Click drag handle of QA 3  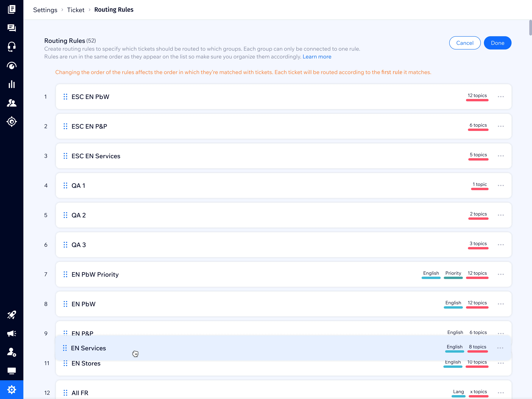coord(65,245)
